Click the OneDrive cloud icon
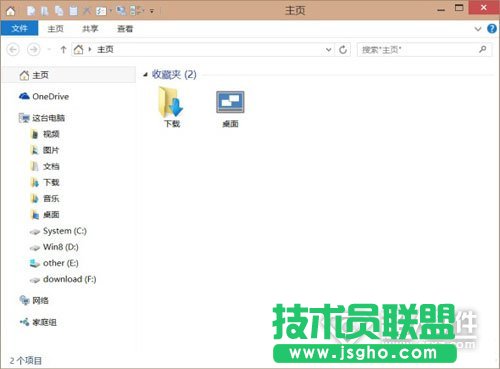Viewport: 500px width, 369px height. coord(24,96)
